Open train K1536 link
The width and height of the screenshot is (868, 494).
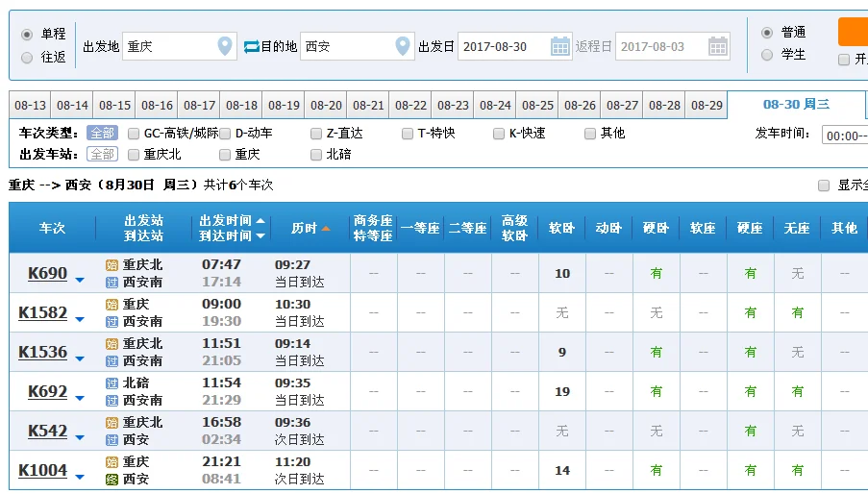tap(42, 352)
